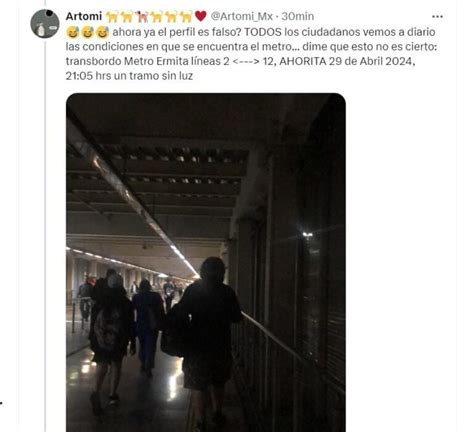
Task: Enlarge the dark metro corridor photo
Action: point(206,262)
